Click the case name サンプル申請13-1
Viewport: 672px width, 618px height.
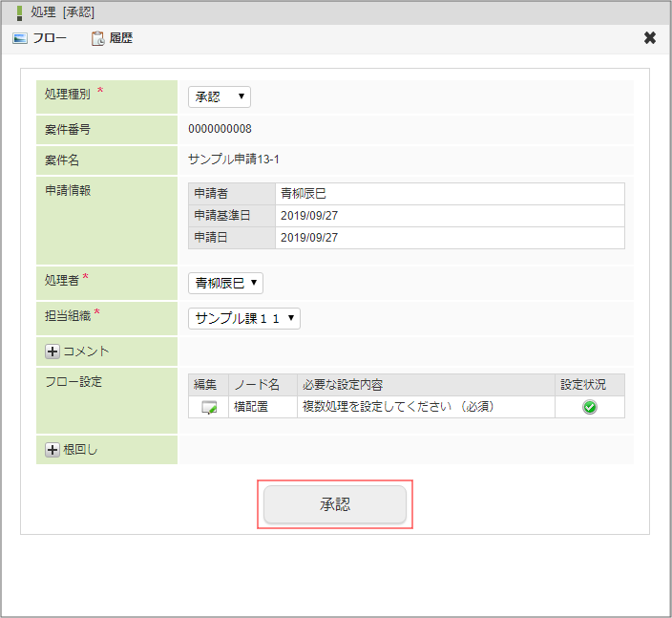coord(234,160)
